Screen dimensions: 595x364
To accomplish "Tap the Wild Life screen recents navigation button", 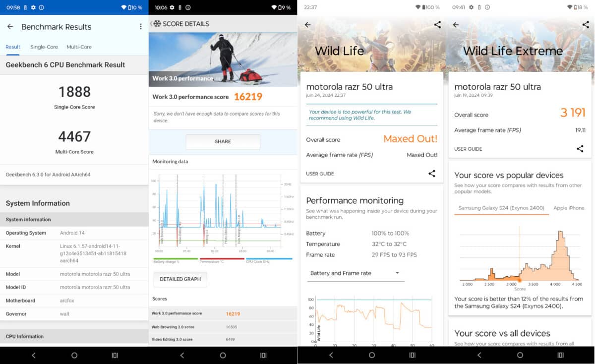I will tap(413, 355).
